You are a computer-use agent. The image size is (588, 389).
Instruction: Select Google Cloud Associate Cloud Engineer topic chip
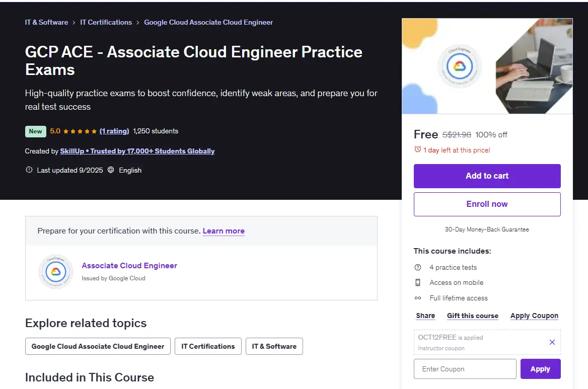coord(98,346)
